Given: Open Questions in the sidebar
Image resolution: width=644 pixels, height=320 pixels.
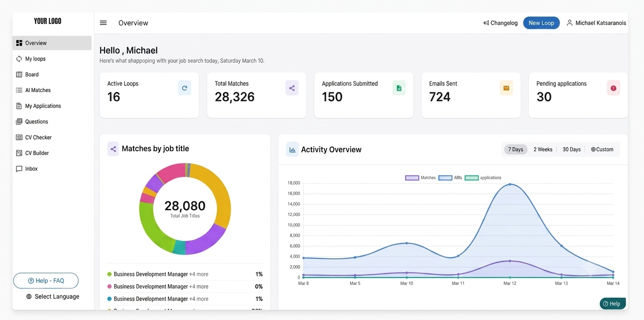Looking at the screenshot, I should pyautogui.click(x=52, y=121).
